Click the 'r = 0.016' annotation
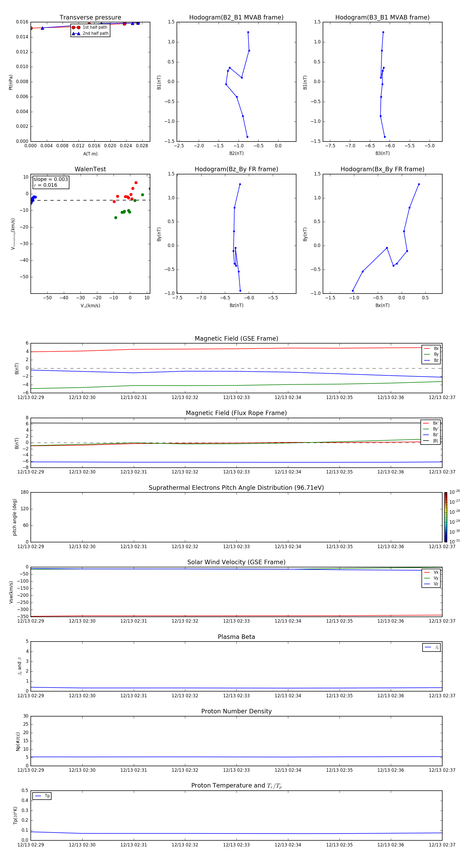473x868 pixels. point(45,185)
